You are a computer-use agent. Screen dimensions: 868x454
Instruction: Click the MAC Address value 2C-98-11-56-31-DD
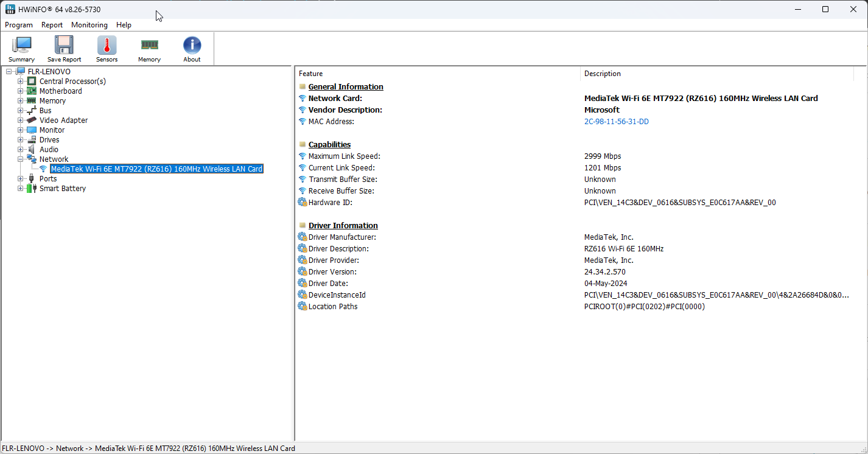(617, 122)
